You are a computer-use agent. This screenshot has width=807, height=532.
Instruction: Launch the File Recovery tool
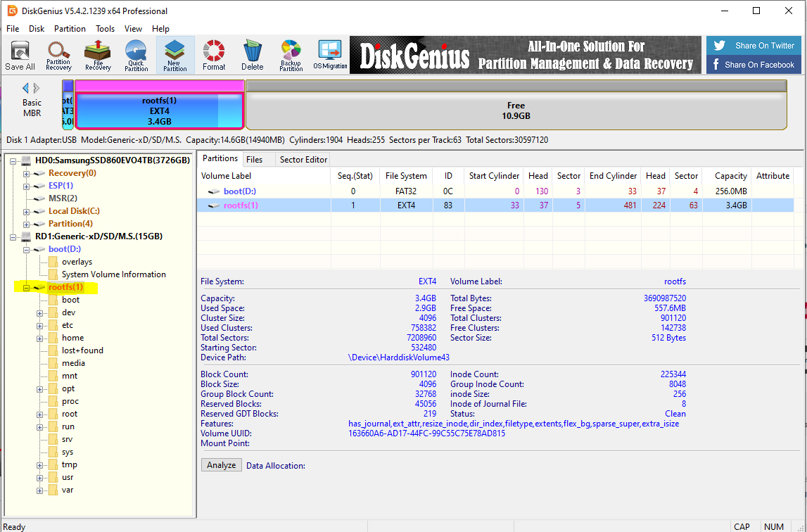(x=98, y=55)
